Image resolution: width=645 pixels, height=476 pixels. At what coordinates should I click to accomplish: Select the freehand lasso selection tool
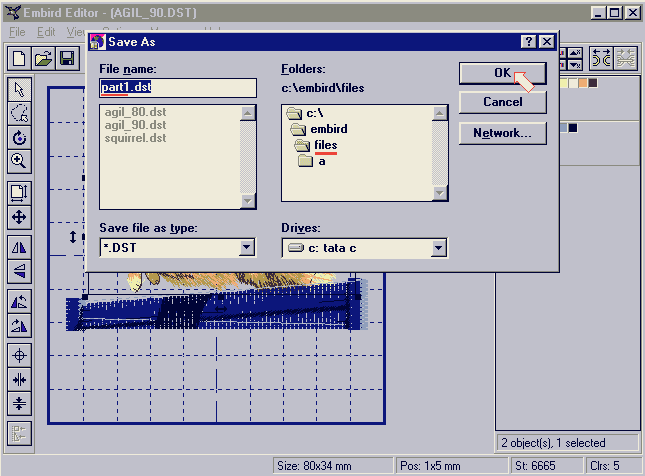19,113
